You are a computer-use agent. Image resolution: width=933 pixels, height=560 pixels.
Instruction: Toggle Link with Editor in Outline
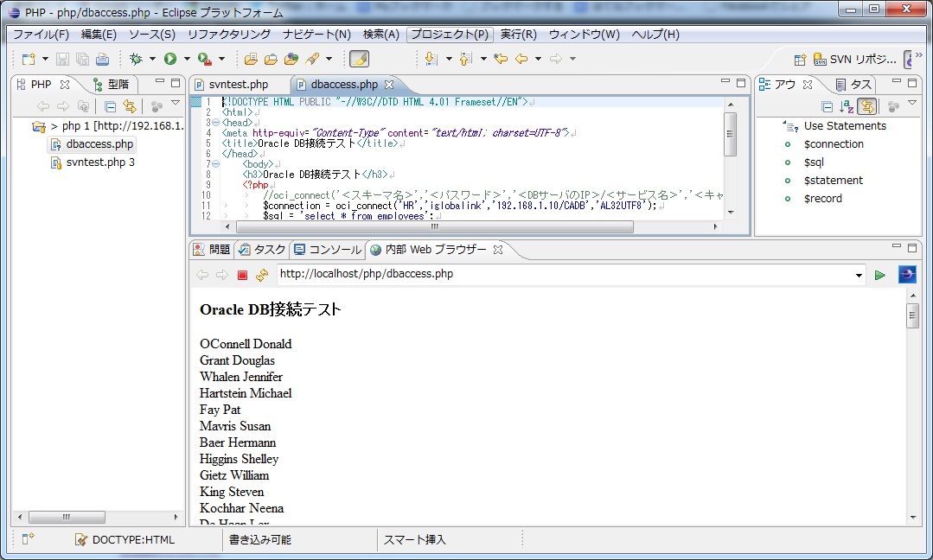point(867,106)
